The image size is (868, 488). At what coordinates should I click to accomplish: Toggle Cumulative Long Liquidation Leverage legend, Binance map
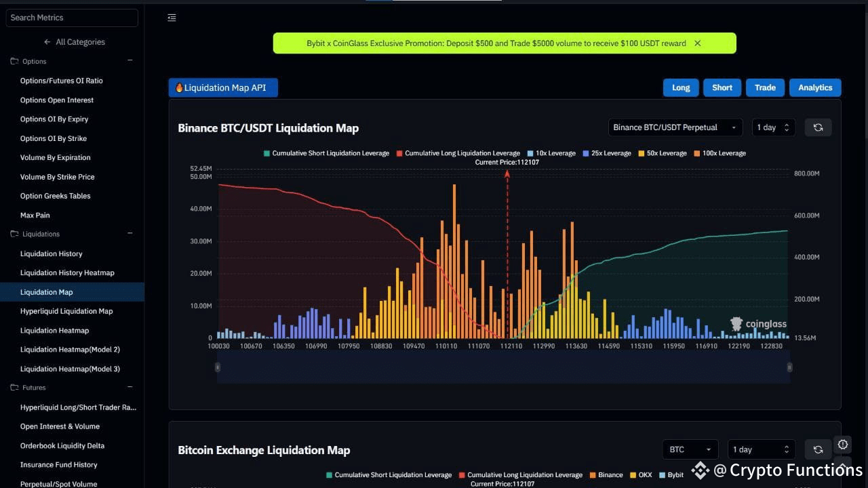[x=458, y=153]
